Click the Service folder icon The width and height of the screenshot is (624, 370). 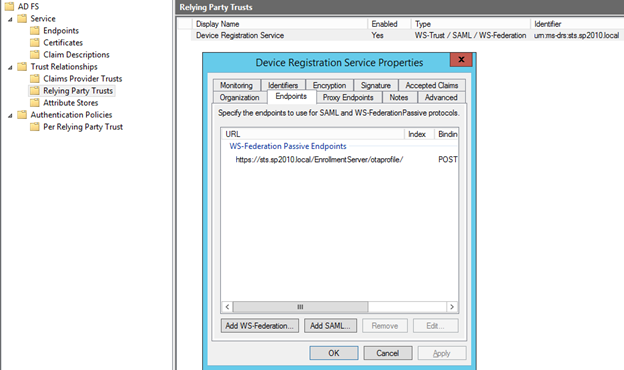[x=22, y=19]
